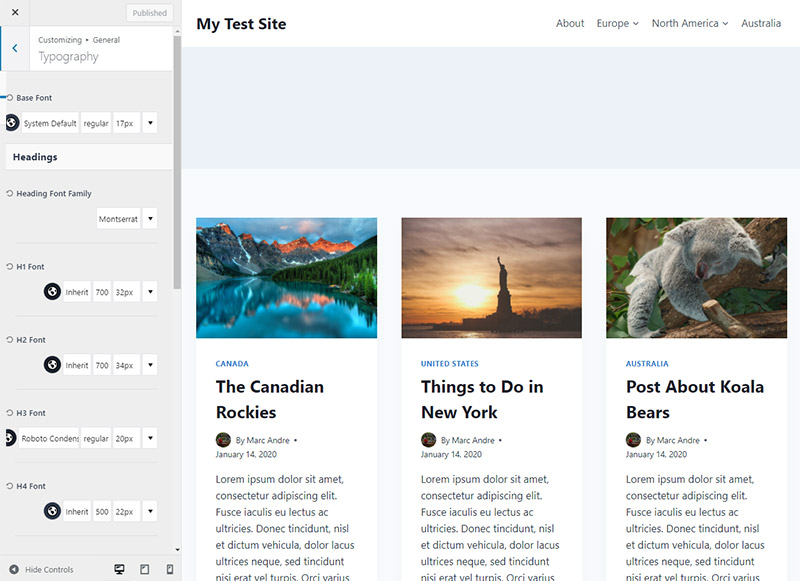Click the H1 Font Inherit family field
The image size is (800, 581).
pyautogui.click(x=77, y=292)
